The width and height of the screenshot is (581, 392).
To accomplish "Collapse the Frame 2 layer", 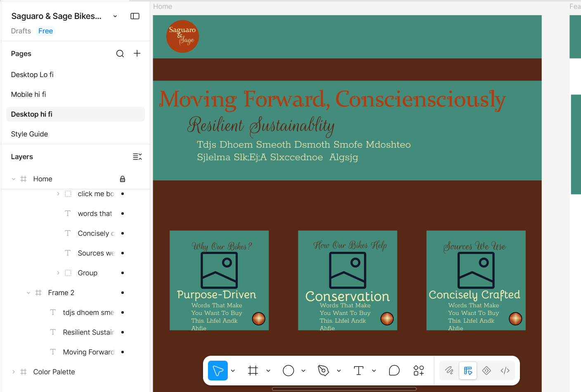I will (28, 293).
